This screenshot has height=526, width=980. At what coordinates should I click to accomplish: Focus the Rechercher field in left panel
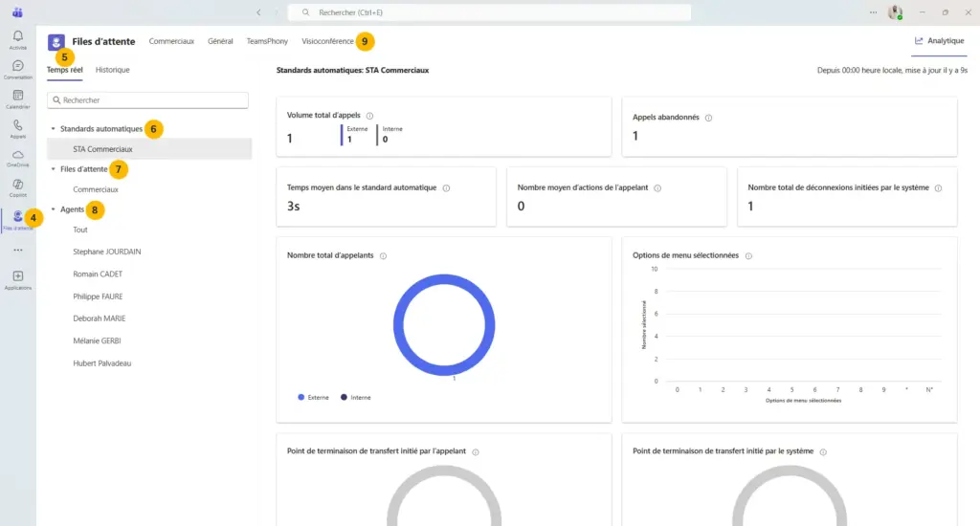pos(147,100)
